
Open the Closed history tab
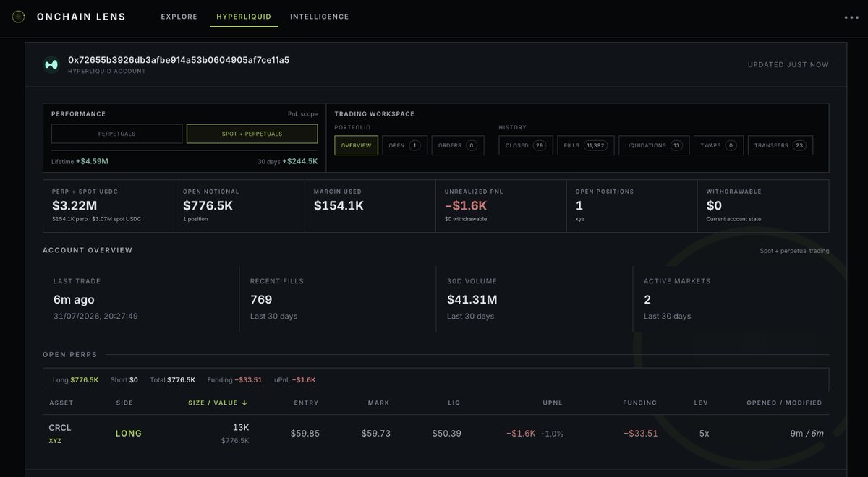[x=526, y=145]
